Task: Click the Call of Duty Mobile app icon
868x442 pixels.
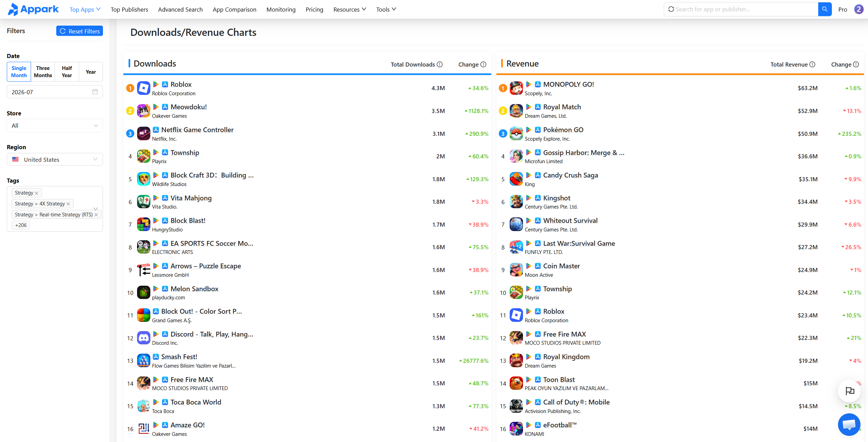Action: [x=516, y=406]
